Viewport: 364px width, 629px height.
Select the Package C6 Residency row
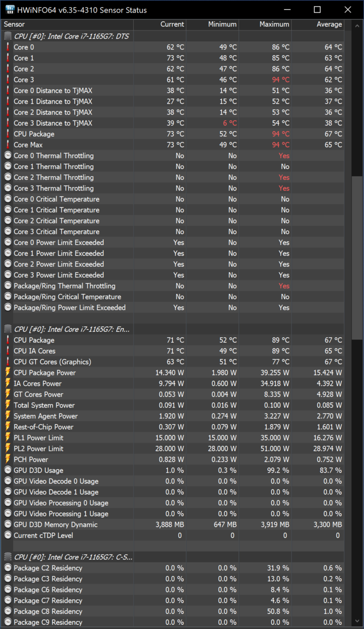coord(173,589)
